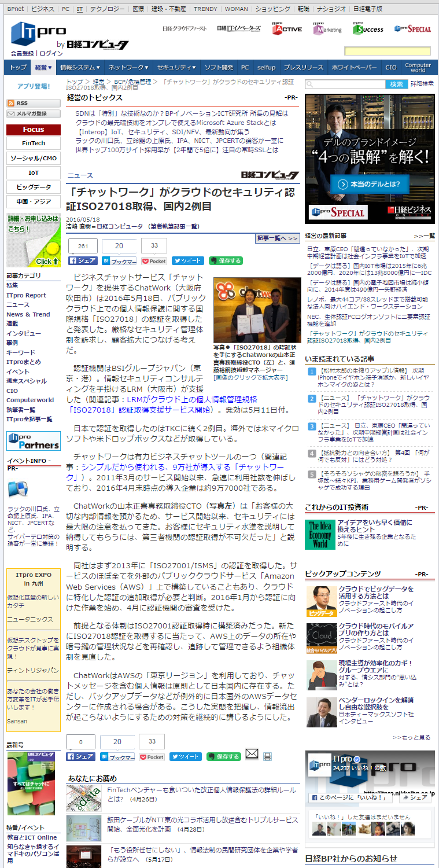Expand the セキュリティ menu

tap(176, 68)
